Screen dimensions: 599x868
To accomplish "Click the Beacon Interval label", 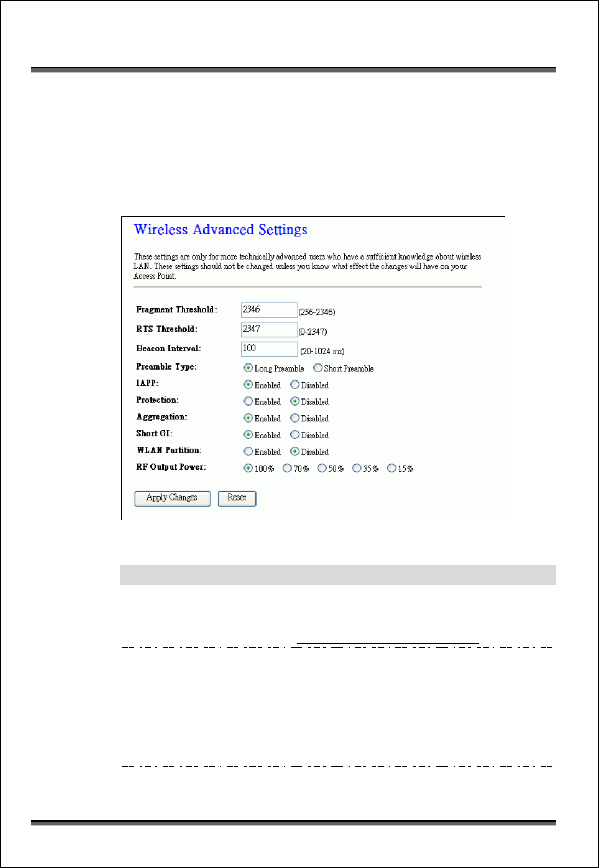I will [x=168, y=349].
